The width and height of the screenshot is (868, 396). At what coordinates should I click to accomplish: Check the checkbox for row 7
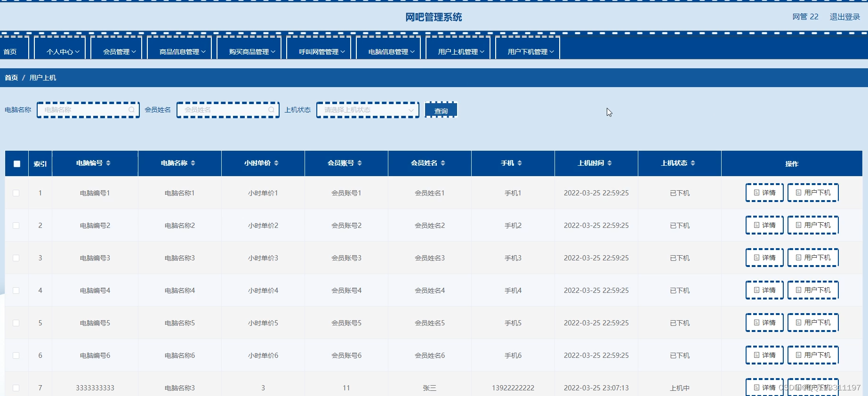tap(16, 388)
